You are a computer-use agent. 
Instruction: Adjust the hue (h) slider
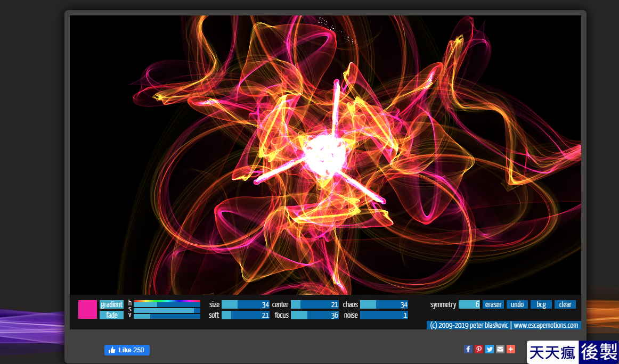pos(167,304)
